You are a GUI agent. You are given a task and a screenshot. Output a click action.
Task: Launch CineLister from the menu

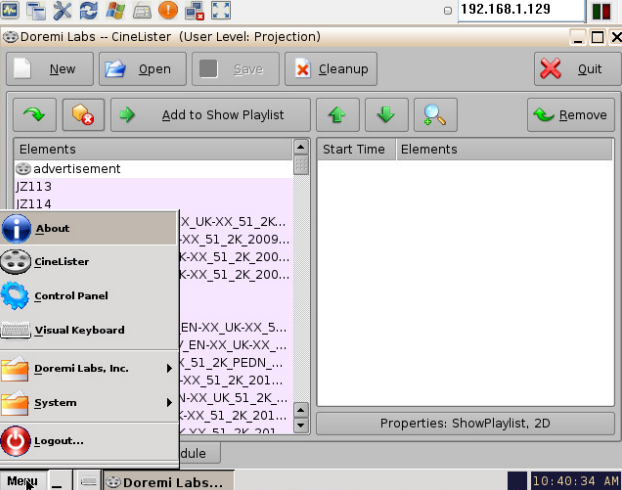[x=88, y=261]
